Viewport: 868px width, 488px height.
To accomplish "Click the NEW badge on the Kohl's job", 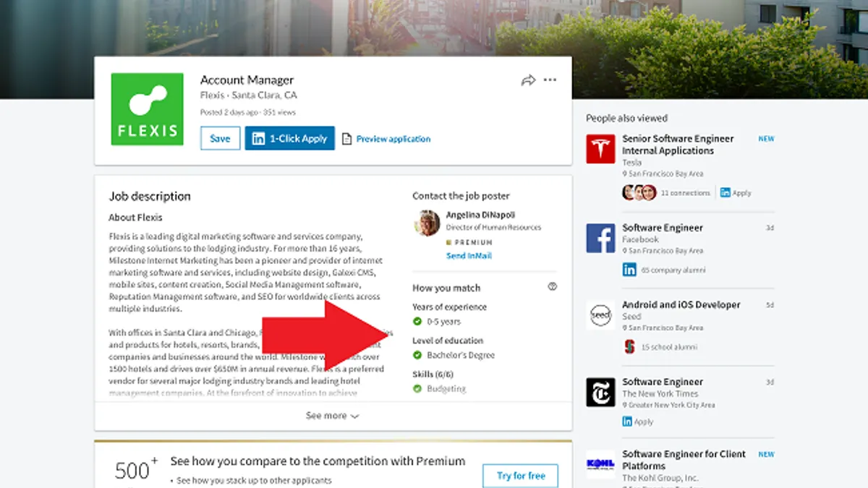I will [x=766, y=455].
